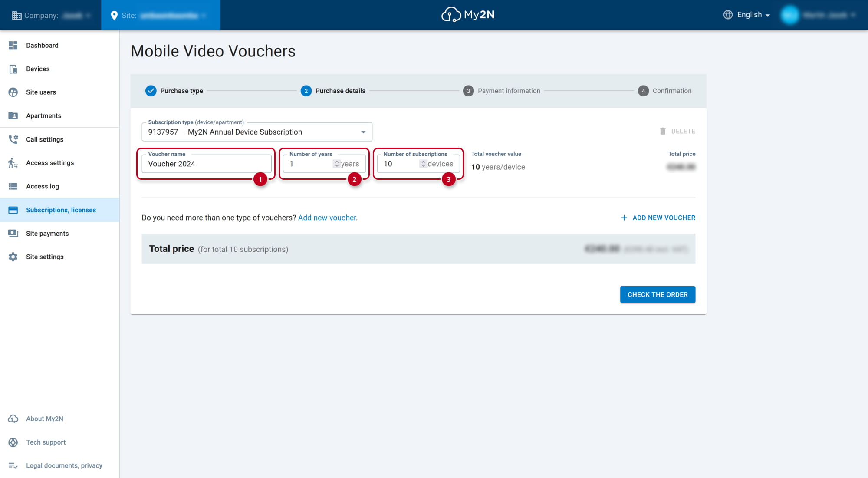868x478 pixels.
Task: Select Subscriptions, licenses menu item
Action: click(x=60, y=210)
